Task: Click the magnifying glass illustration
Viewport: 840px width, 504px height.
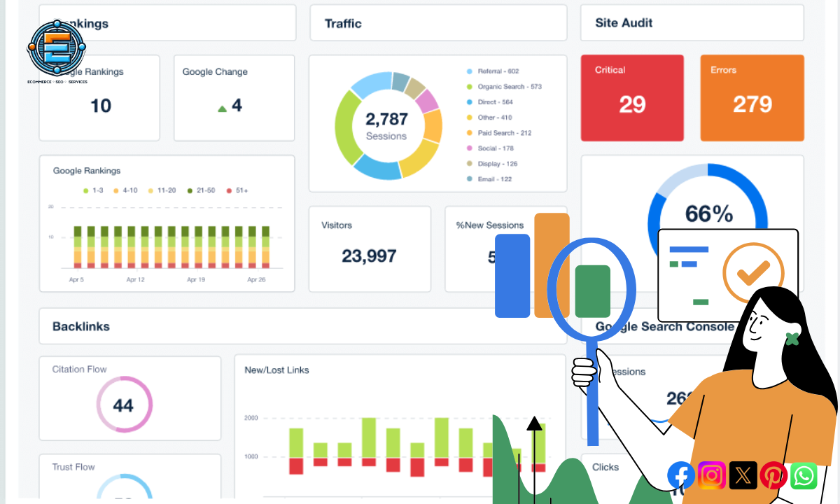Action: (591, 288)
